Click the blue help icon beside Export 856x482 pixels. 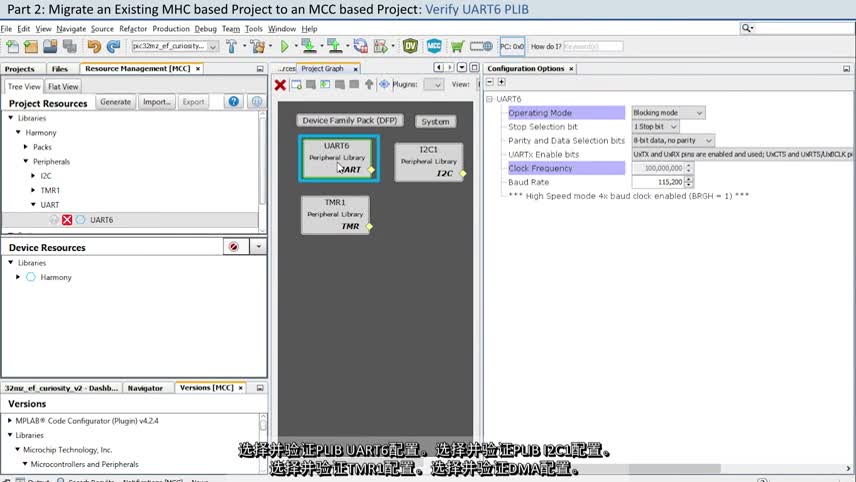233,102
